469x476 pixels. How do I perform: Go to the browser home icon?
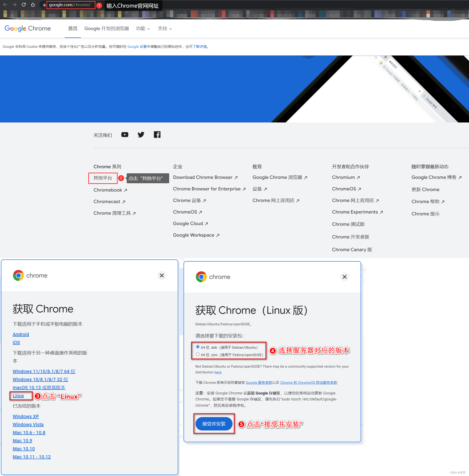pyautogui.click(x=33, y=5)
